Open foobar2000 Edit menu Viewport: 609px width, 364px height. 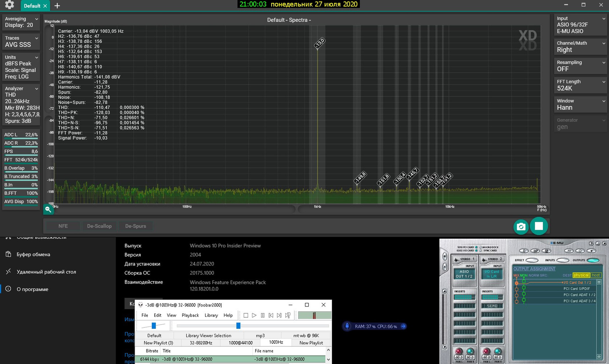pyautogui.click(x=157, y=315)
